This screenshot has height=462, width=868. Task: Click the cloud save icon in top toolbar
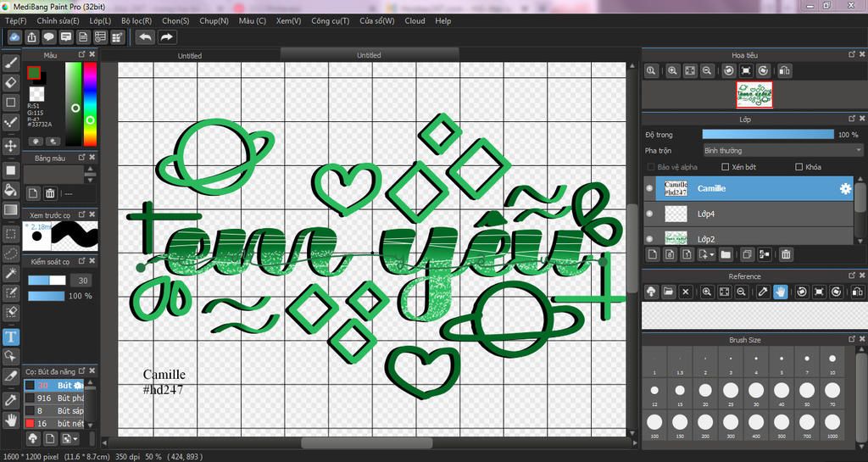pyautogui.click(x=14, y=37)
